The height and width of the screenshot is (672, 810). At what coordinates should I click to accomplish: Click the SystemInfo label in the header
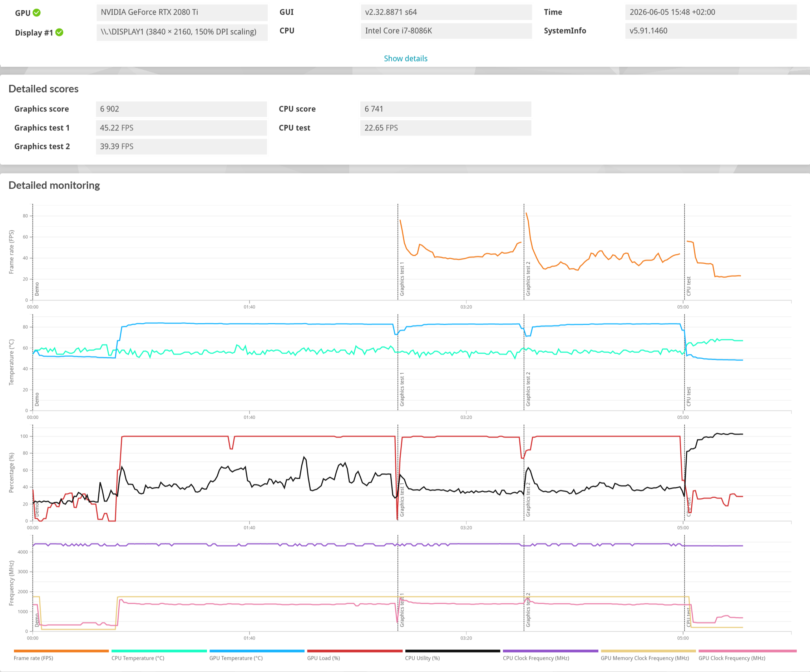565,31
